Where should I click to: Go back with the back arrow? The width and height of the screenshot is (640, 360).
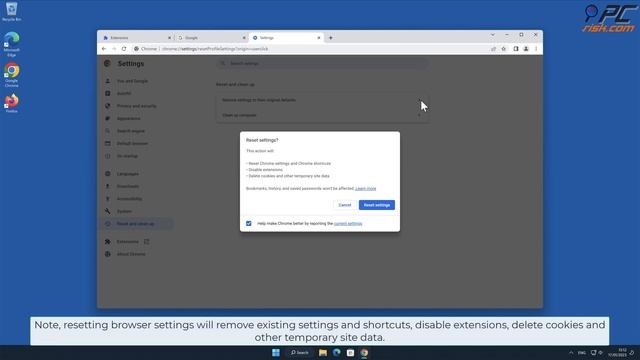click(104, 49)
